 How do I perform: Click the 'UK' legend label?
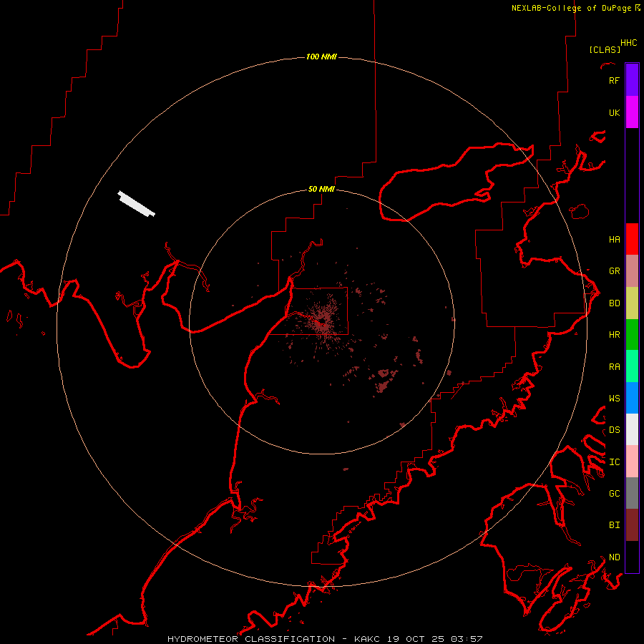click(614, 112)
